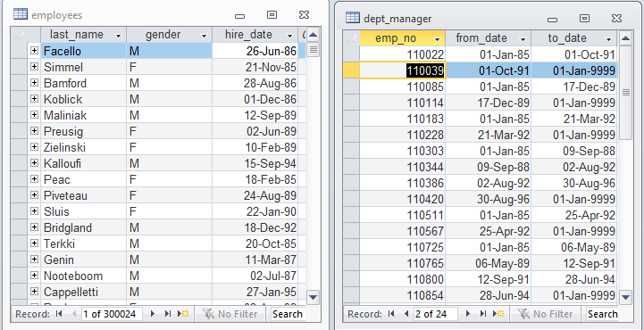Expand the Cappelletti row subdatasheet
This screenshot has width=644, height=330.
34,292
